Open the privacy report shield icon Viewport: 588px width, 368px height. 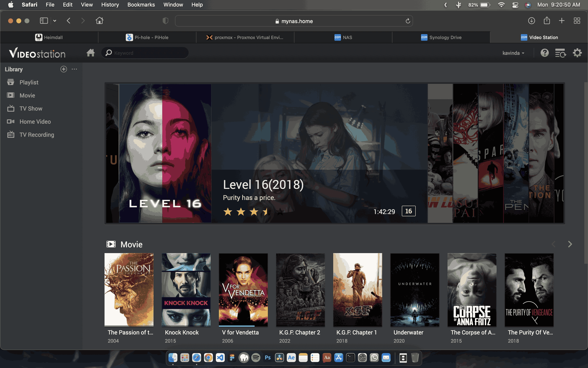pyautogui.click(x=165, y=21)
